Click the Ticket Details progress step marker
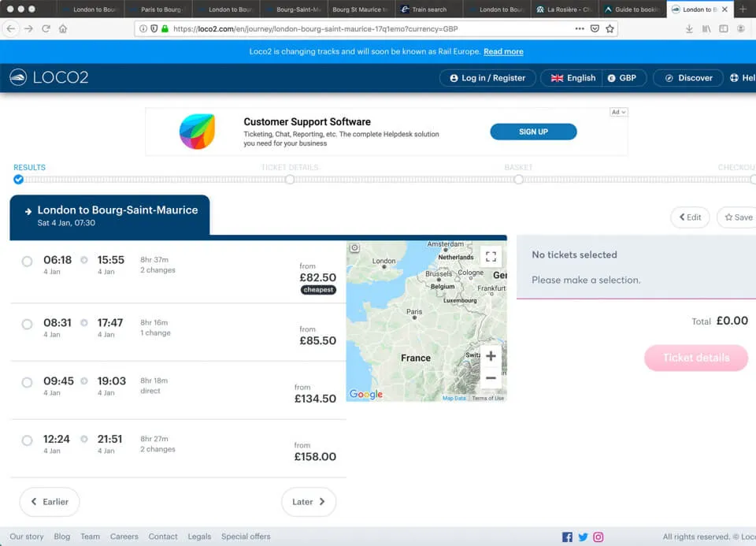The width and height of the screenshot is (756, 546). 290,180
